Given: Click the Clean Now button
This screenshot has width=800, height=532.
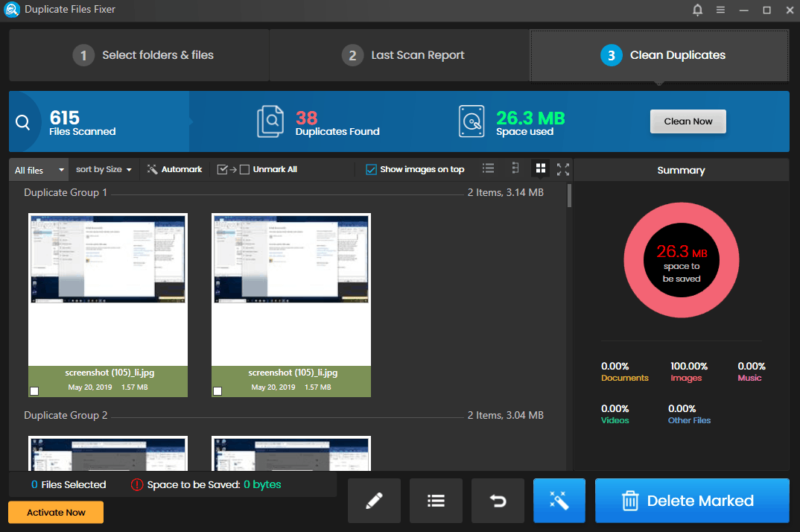Looking at the screenshot, I should (x=688, y=121).
